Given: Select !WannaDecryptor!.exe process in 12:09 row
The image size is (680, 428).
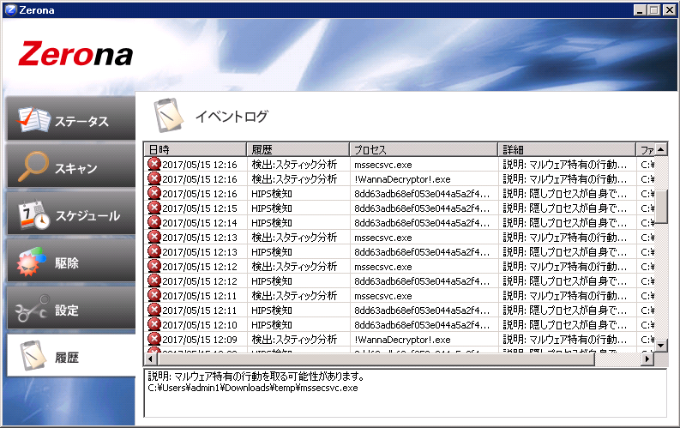Looking at the screenshot, I should pos(402,340).
